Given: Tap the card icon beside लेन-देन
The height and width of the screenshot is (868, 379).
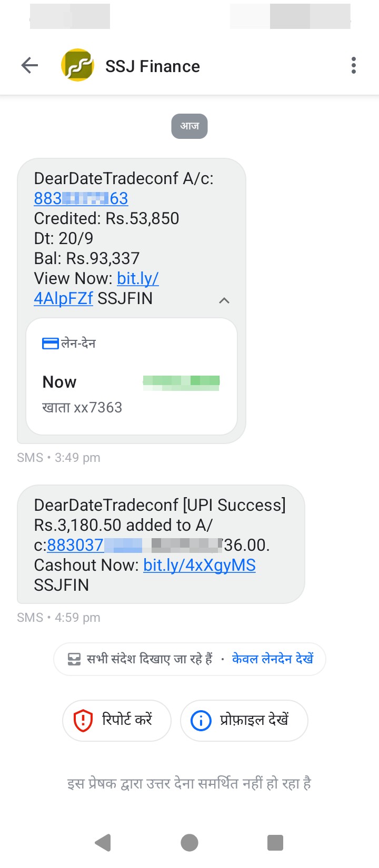Looking at the screenshot, I should (x=50, y=344).
